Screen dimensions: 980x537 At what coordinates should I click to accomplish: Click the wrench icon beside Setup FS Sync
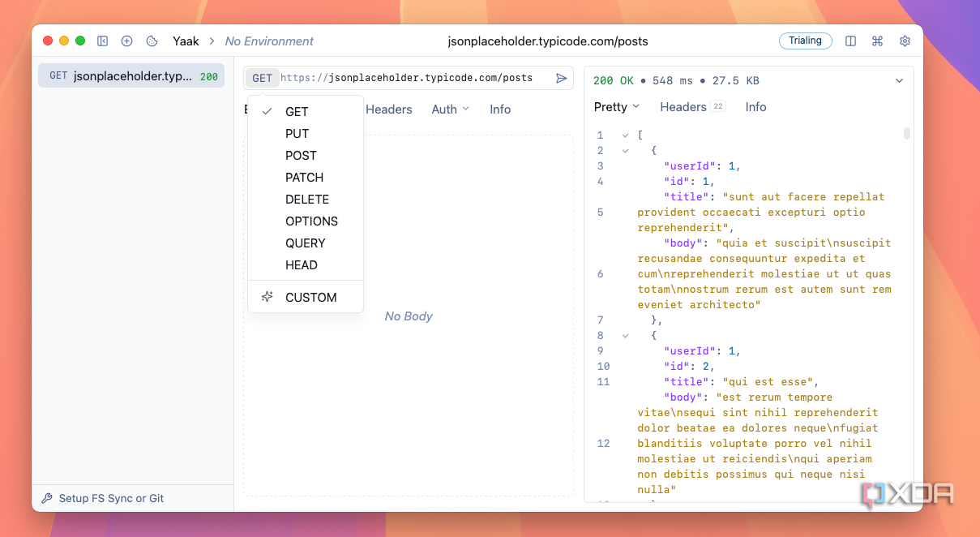coord(47,498)
